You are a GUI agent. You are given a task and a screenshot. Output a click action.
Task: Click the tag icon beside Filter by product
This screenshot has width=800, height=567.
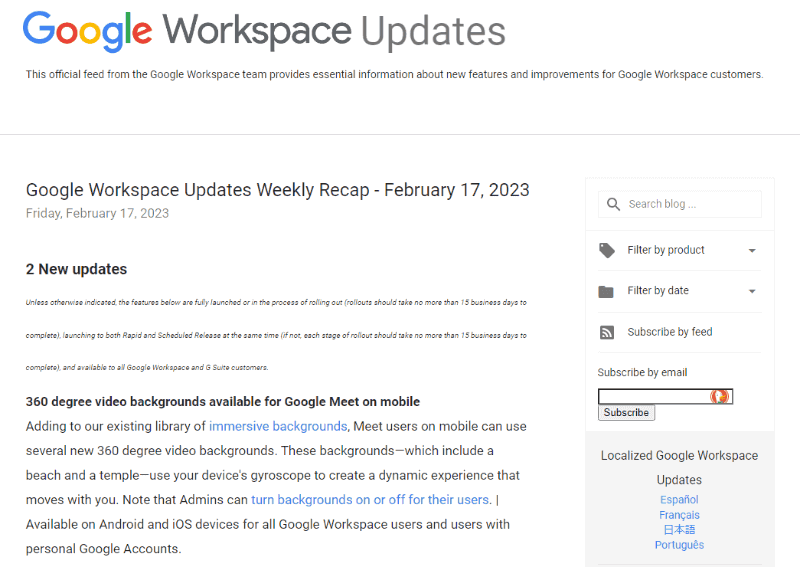pyautogui.click(x=607, y=250)
